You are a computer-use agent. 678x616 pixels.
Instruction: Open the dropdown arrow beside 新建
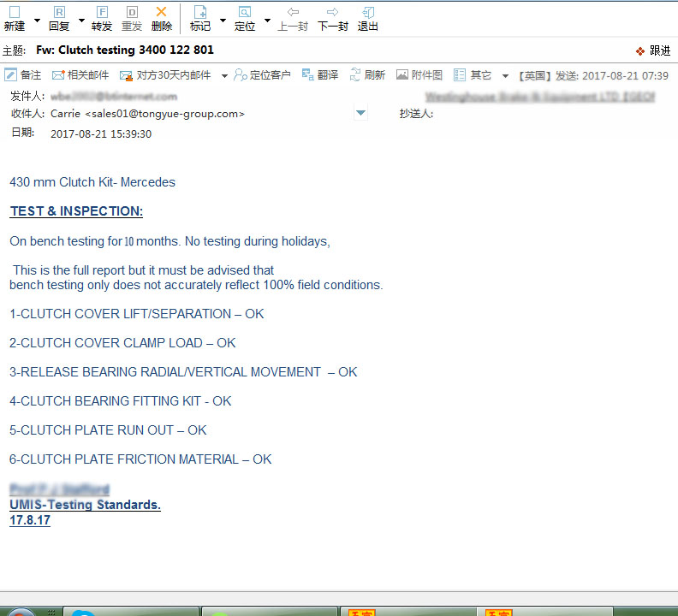click(x=37, y=20)
